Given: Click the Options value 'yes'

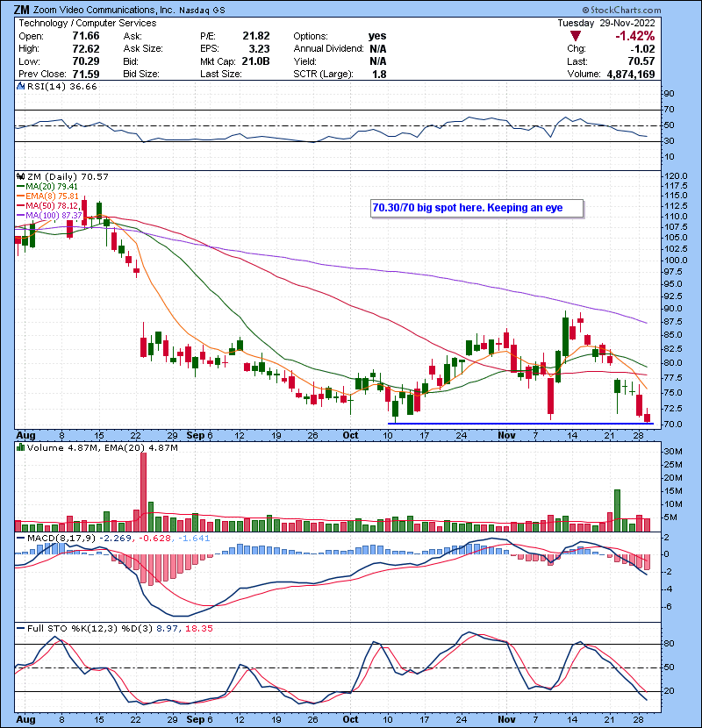Looking at the screenshot, I should click(377, 36).
